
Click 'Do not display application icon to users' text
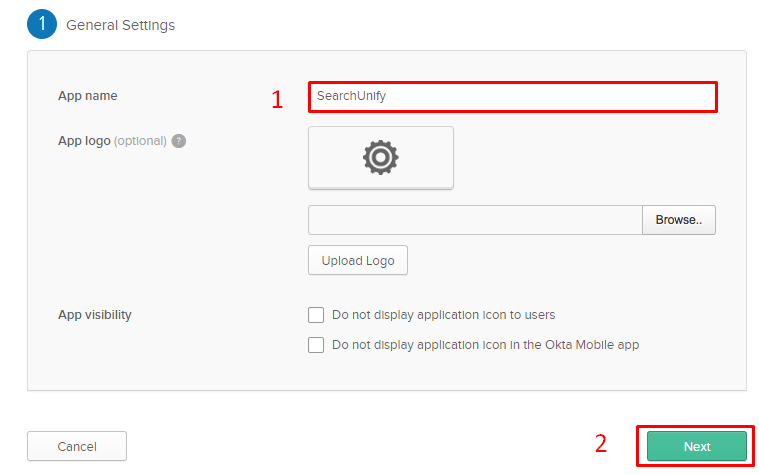(x=443, y=315)
